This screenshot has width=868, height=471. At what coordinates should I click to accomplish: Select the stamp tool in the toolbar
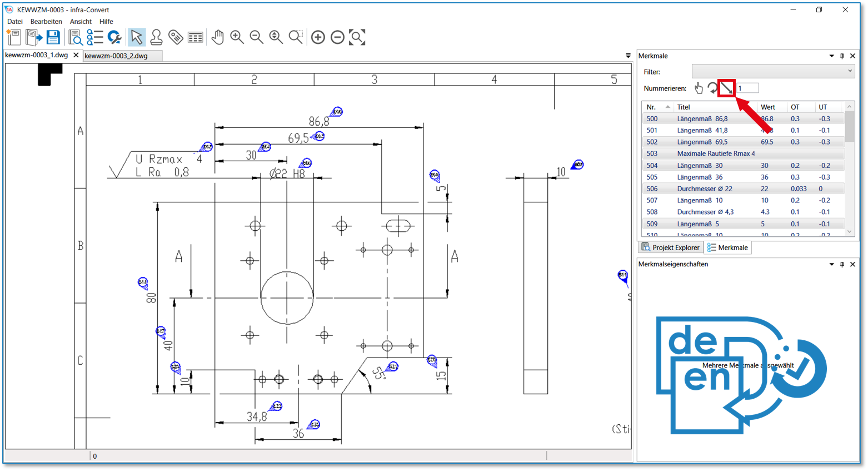pyautogui.click(x=156, y=37)
